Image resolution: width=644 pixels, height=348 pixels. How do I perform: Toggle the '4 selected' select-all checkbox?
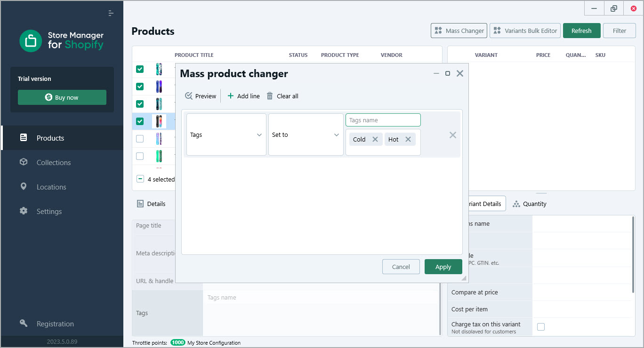[140, 179]
